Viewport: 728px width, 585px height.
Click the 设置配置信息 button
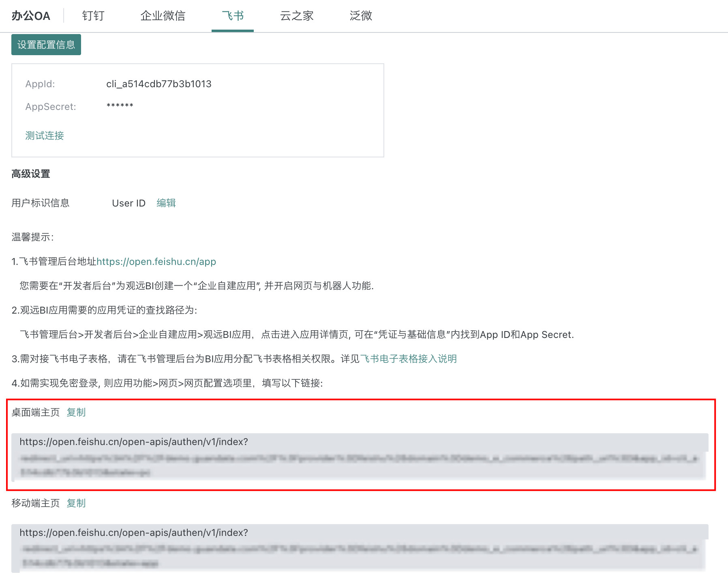tap(46, 45)
